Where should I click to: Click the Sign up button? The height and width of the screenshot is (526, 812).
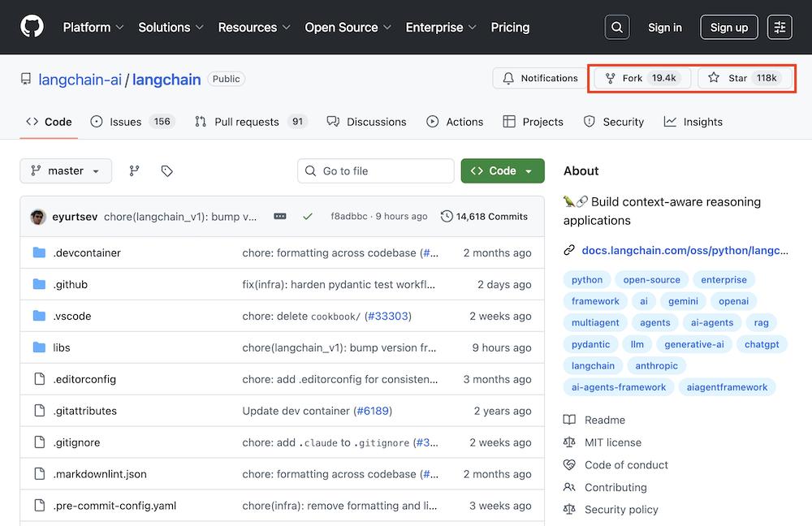click(728, 28)
